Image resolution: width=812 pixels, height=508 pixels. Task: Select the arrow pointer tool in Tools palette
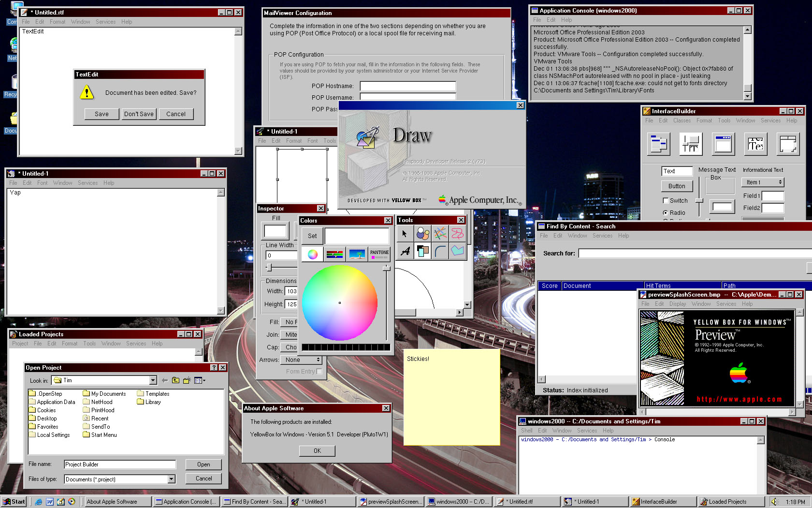[x=405, y=234]
